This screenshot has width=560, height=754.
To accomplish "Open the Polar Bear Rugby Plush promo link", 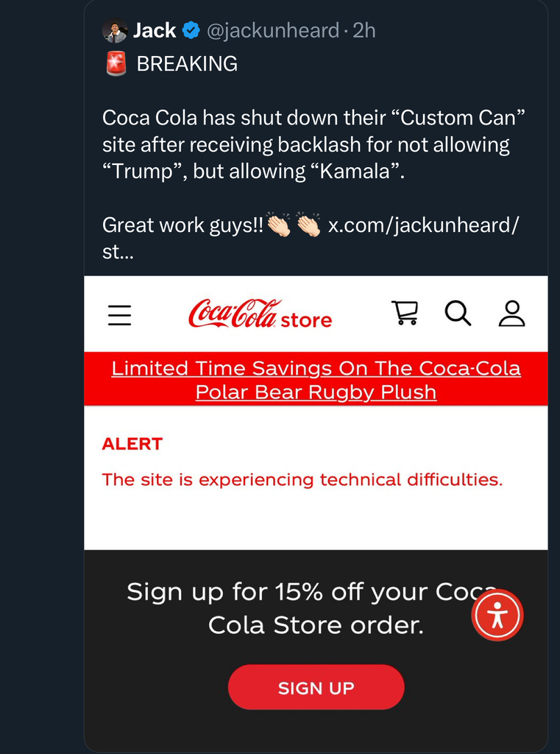I will click(316, 380).
